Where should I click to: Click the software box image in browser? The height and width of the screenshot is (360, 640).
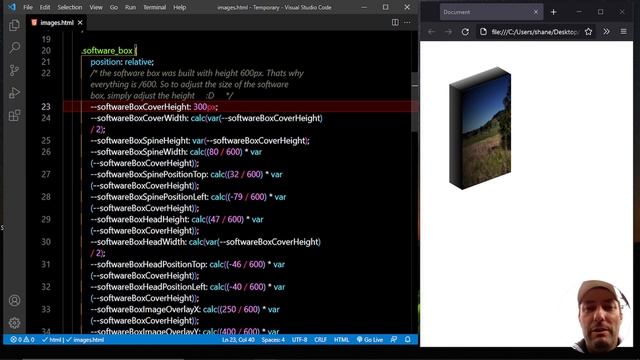point(480,128)
